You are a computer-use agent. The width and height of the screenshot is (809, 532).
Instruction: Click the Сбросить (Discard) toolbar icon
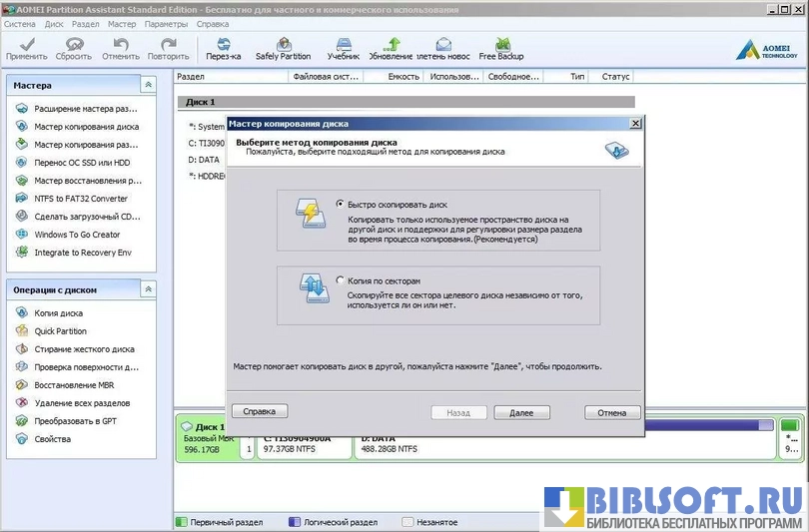(x=73, y=48)
